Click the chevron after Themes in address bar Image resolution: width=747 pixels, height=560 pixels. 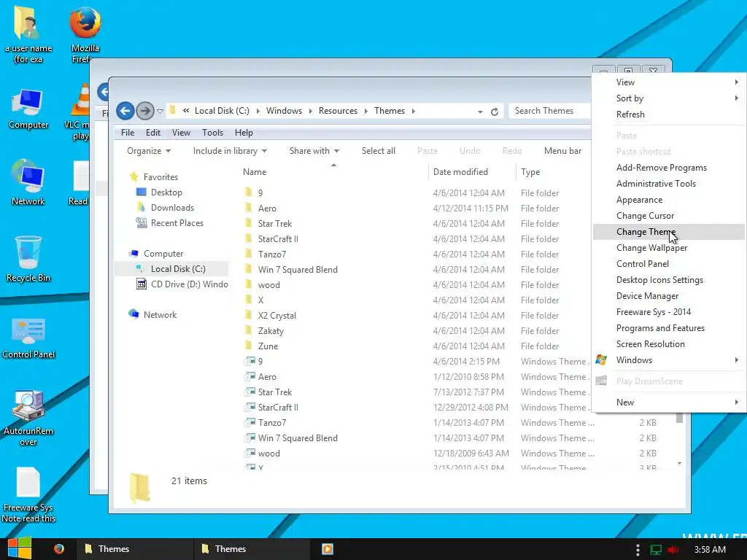[414, 111]
